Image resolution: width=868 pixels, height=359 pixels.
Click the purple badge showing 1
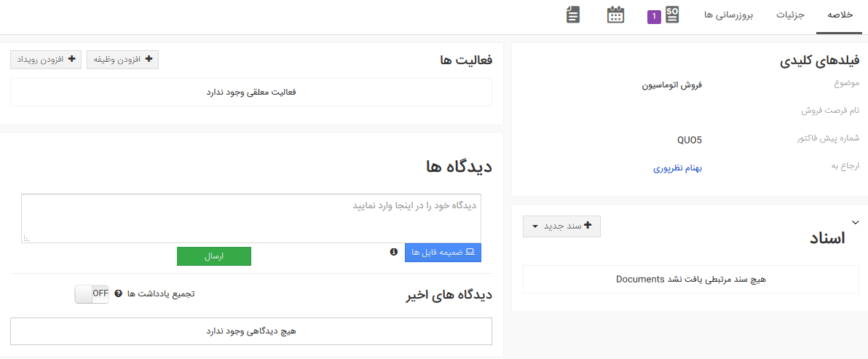point(655,17)
